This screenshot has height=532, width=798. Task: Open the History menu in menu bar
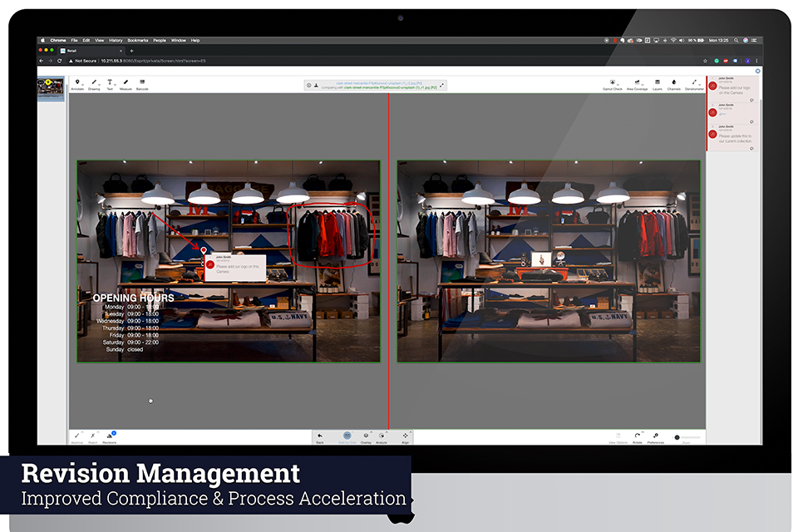click(116, 40)
